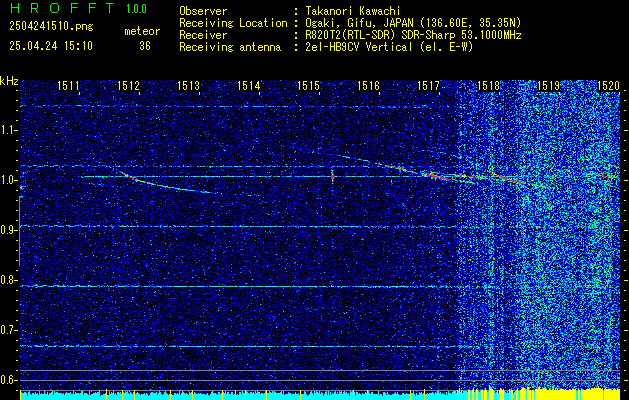Screen dimensions: 629x400
Task: Click the Receiving antenna label
Action: (x=230, y=47)
